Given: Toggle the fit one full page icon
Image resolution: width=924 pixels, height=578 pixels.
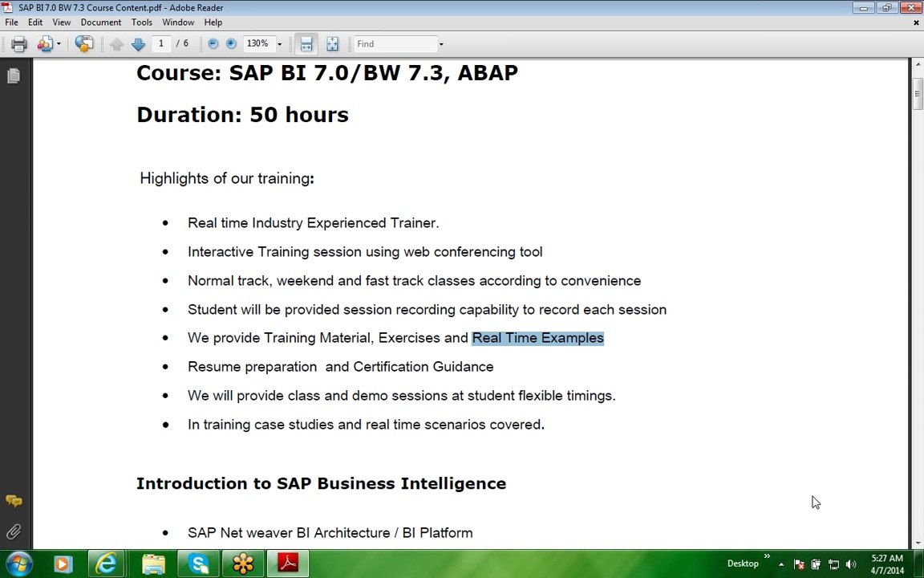Looking at the screenshot, I should pyautogui.click(x=332, y=44).
